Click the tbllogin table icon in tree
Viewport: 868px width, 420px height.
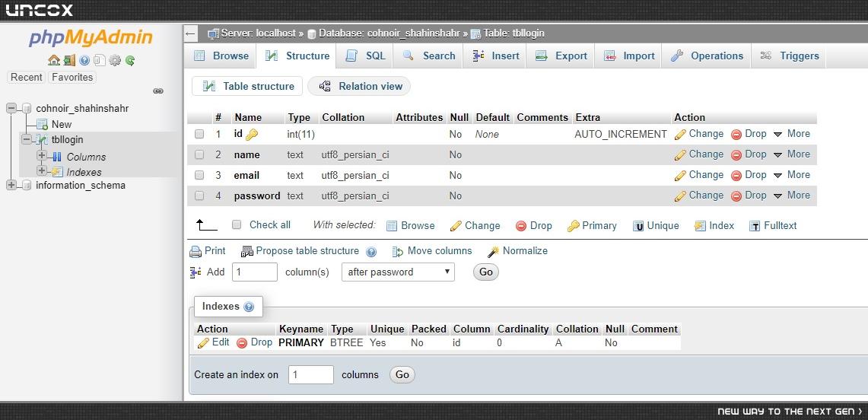coord(42,140)
